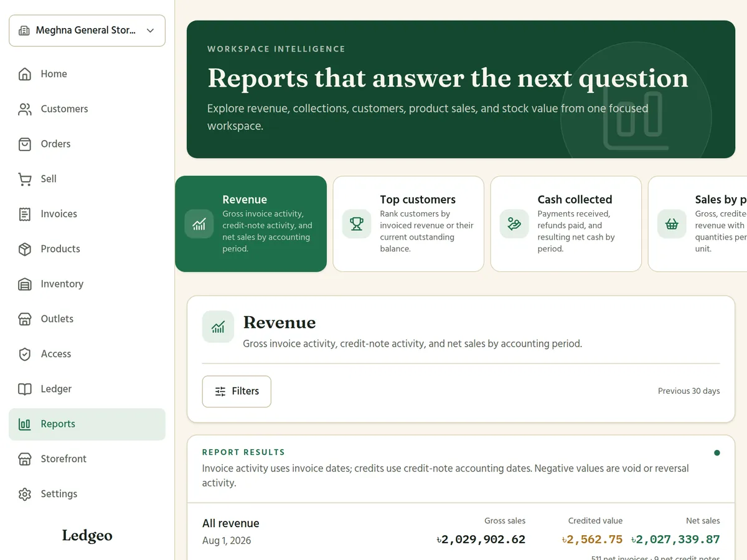The image size is (747, 560).
Task: Open the Inventory label in sidebar
Action: (x=62, y=284)
